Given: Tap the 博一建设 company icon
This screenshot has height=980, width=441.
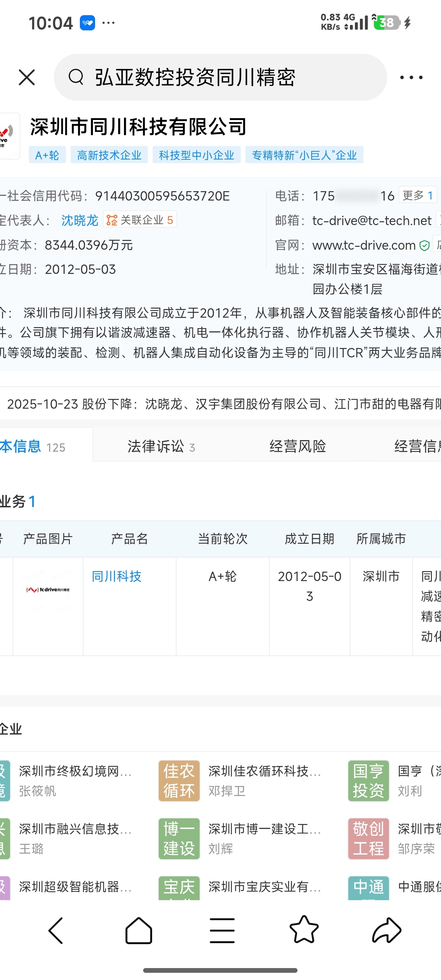Looking at the screenshot, I should coord(179,839).
